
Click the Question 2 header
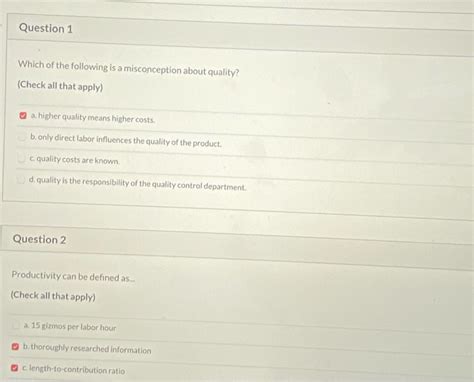[39, 239]
